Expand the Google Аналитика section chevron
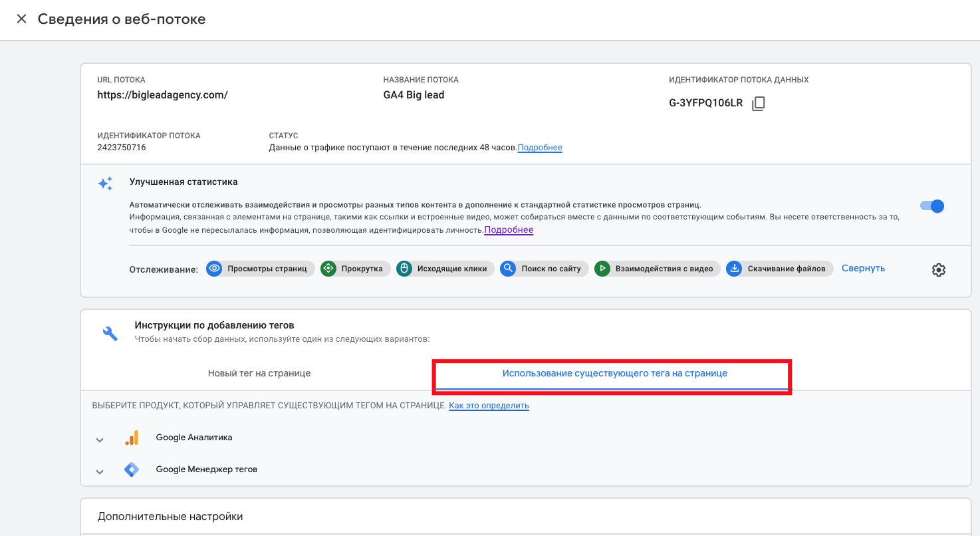This screenshot has height=536, width=980. tap(100, 440)
